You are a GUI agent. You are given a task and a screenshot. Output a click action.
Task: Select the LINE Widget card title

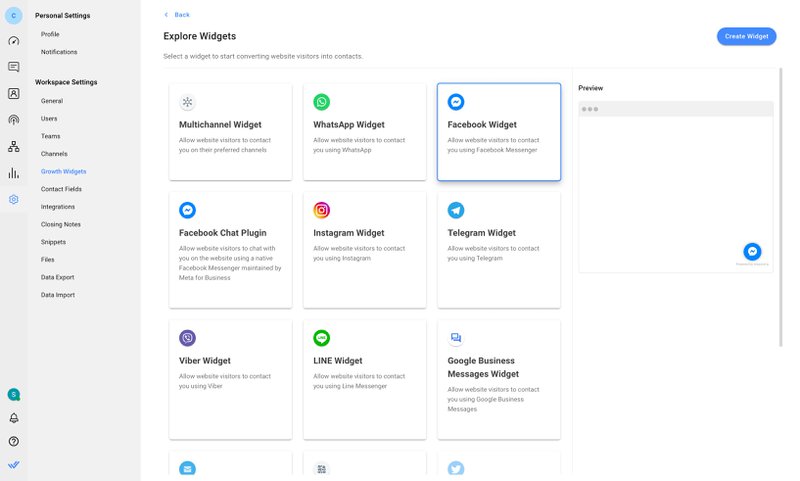click(338, 361)
